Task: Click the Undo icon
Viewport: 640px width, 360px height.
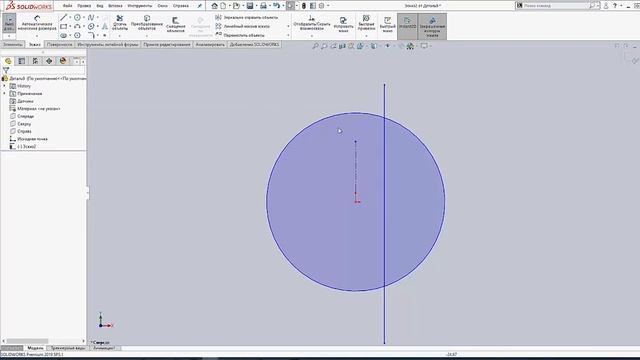Action: pyautogui.click(x=276, y=6)
